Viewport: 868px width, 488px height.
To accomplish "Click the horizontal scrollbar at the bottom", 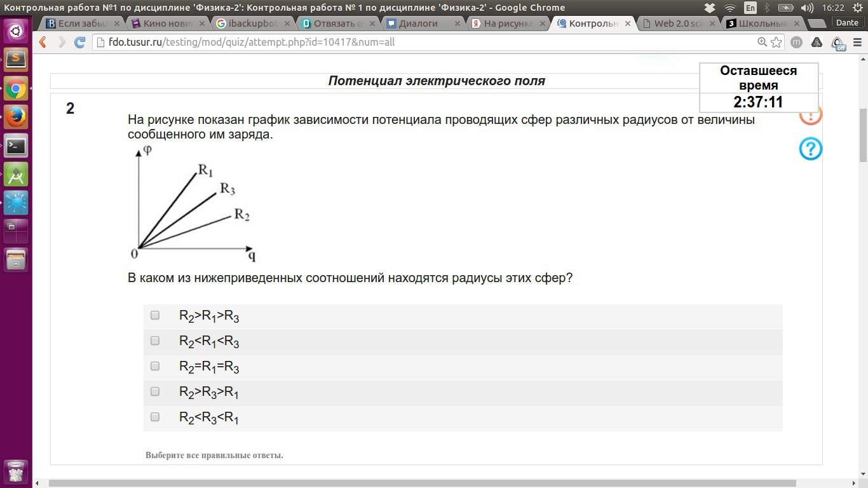I will click(422, 484).
